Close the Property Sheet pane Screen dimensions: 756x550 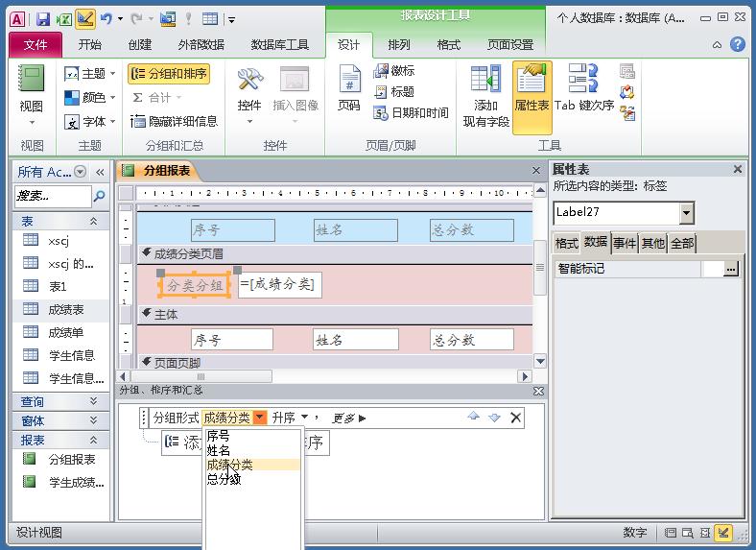pos(738,169)
